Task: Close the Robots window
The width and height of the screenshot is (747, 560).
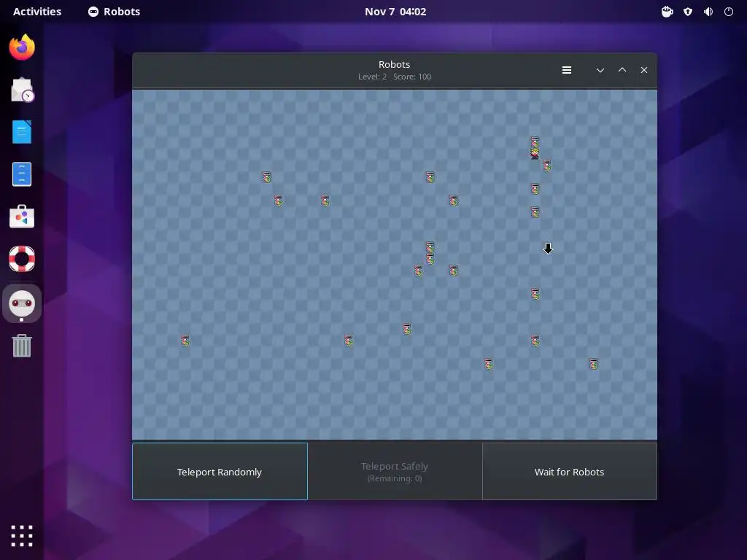Action: [x=644, y=70]
